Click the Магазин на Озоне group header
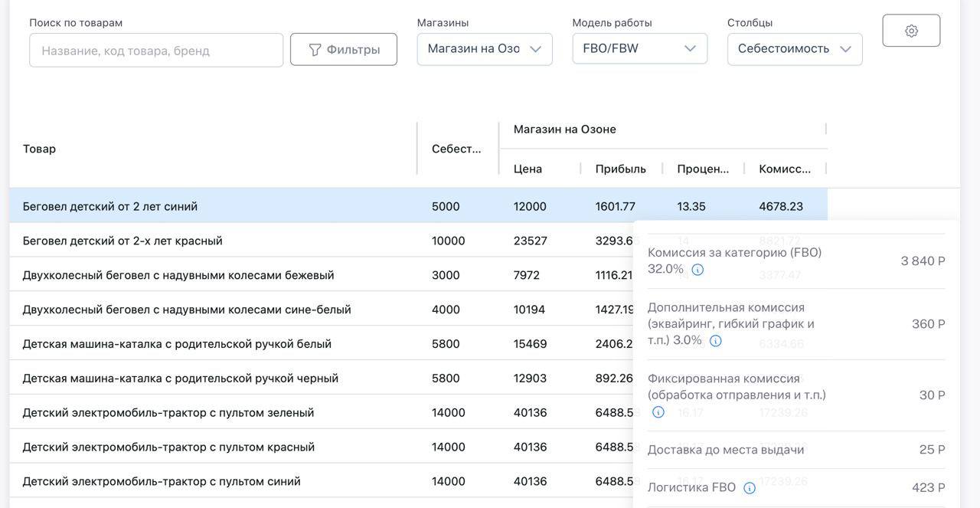980x508 pixels. pyautogui.click(x=565, y=129)
